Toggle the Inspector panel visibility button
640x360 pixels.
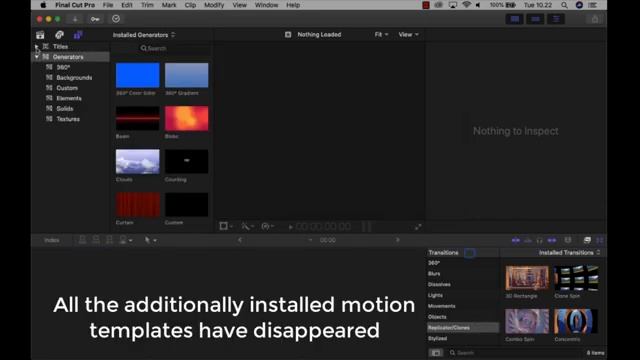[x=556, y=19]
